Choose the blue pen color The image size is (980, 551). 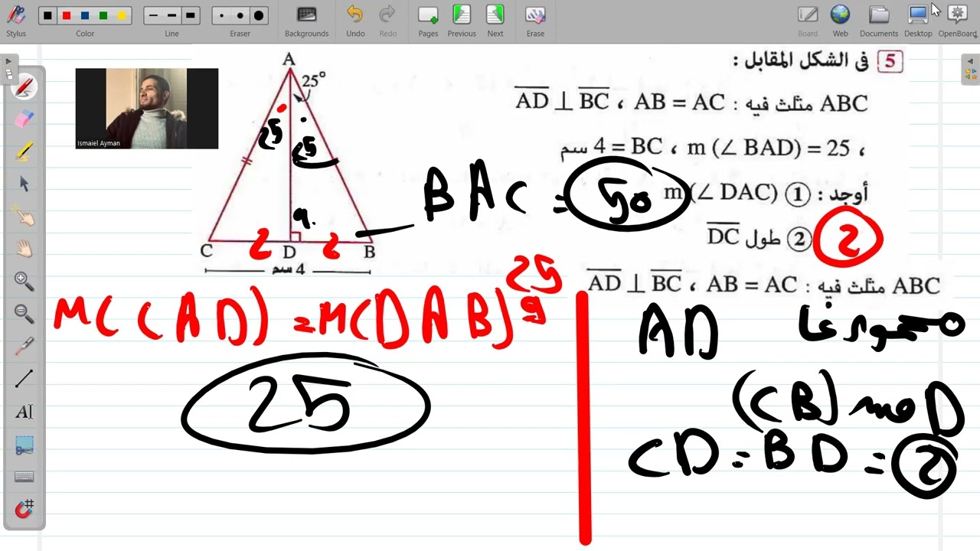click(x=85, y=15)
